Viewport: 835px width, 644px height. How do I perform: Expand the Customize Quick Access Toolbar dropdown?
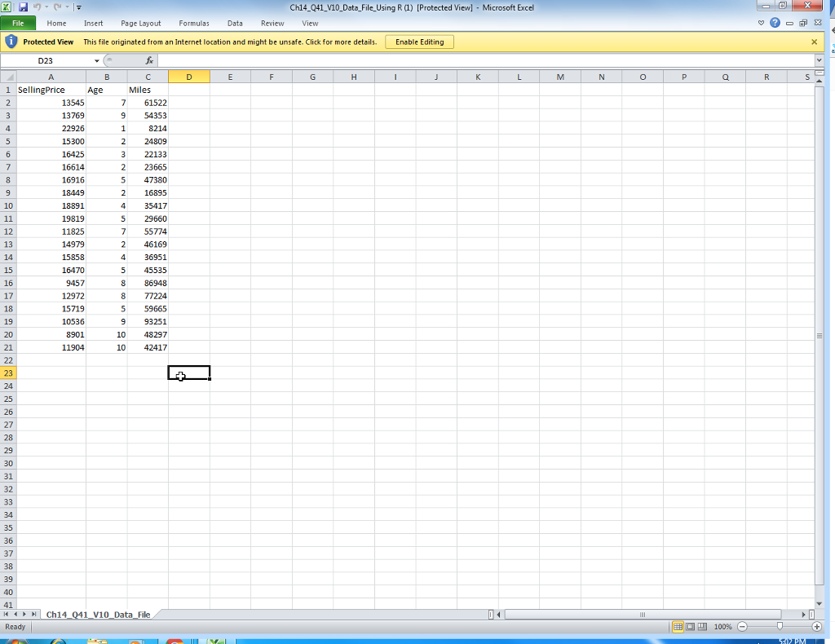pos(78,7)
